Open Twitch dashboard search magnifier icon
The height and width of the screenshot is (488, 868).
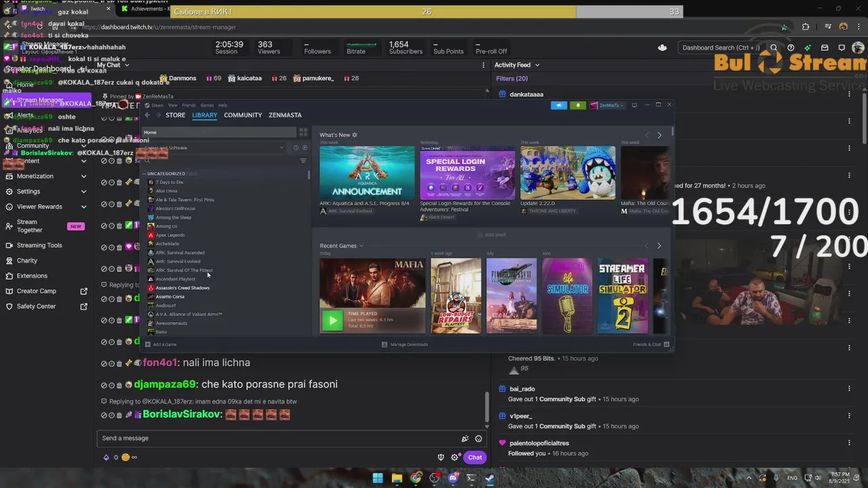click(x=774, y=47)
